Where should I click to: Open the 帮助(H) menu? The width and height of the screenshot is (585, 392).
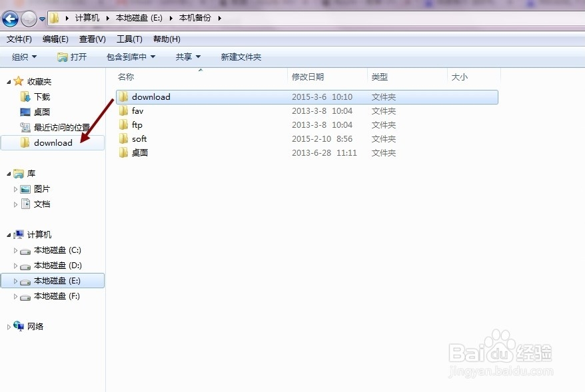[x=167, y=39]
